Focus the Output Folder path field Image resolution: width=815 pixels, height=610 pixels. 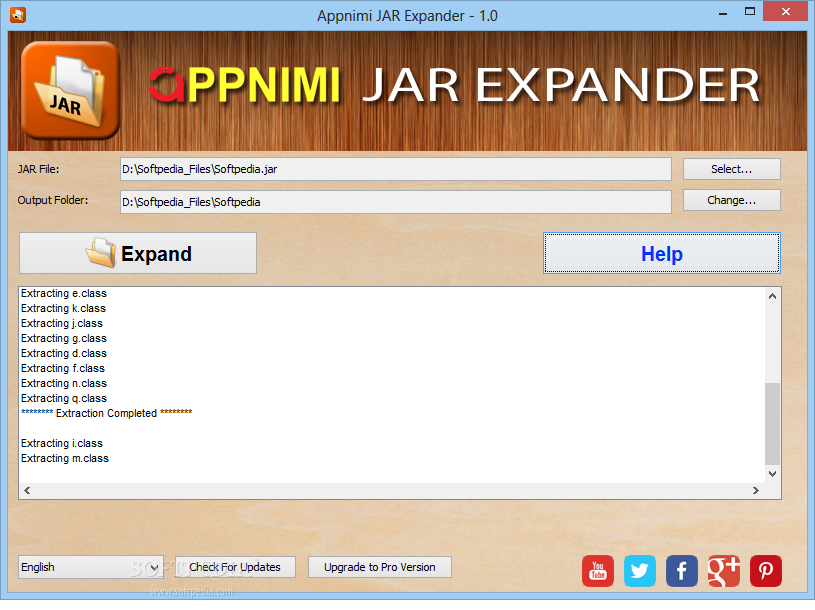click(396, 202)
